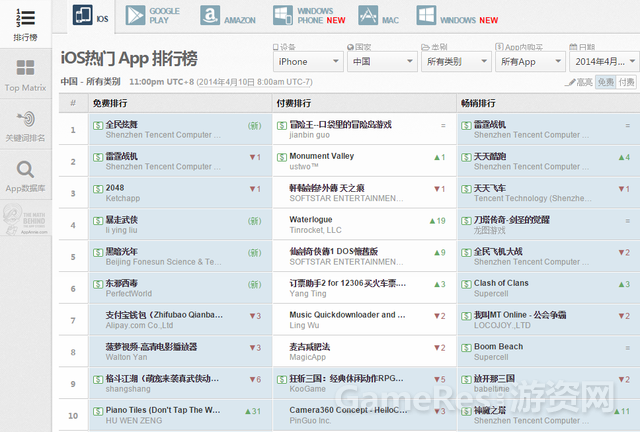Open Top Matrix in the sidebar

click(x=25, y=75)
